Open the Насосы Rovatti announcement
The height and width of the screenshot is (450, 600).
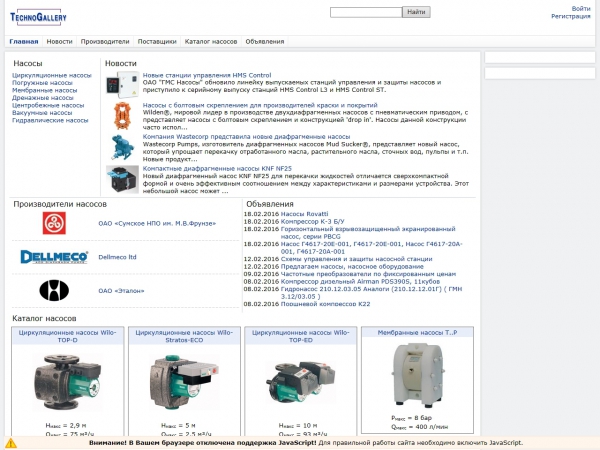304,214
